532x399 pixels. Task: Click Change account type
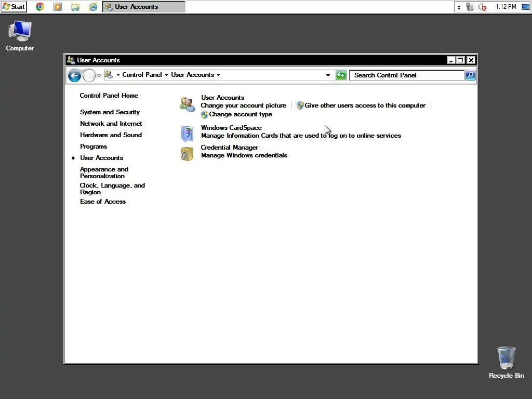(241, 114)
